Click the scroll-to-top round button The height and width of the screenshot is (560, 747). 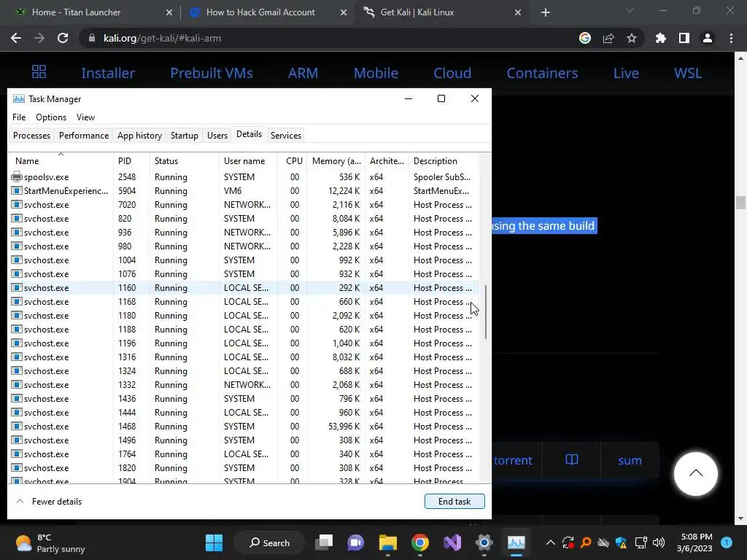pyautogui.click(x=695, y=473)
